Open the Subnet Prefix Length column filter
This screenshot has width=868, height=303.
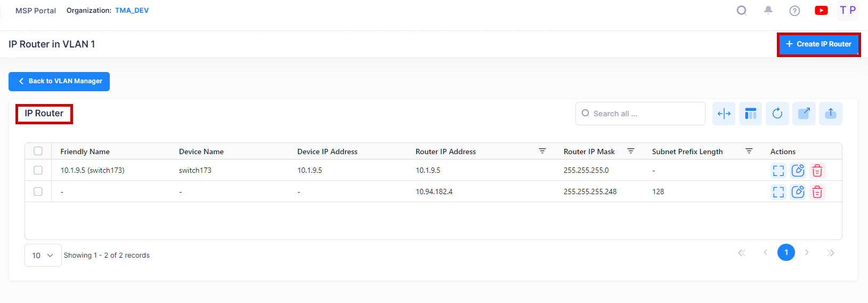point(749,151)
